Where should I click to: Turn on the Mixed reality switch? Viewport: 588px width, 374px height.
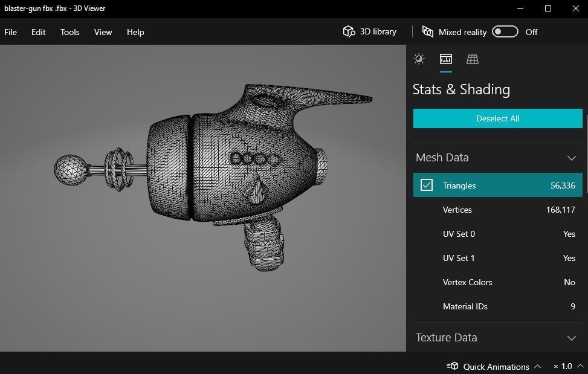pyautogui.click(x=505, y=31)
